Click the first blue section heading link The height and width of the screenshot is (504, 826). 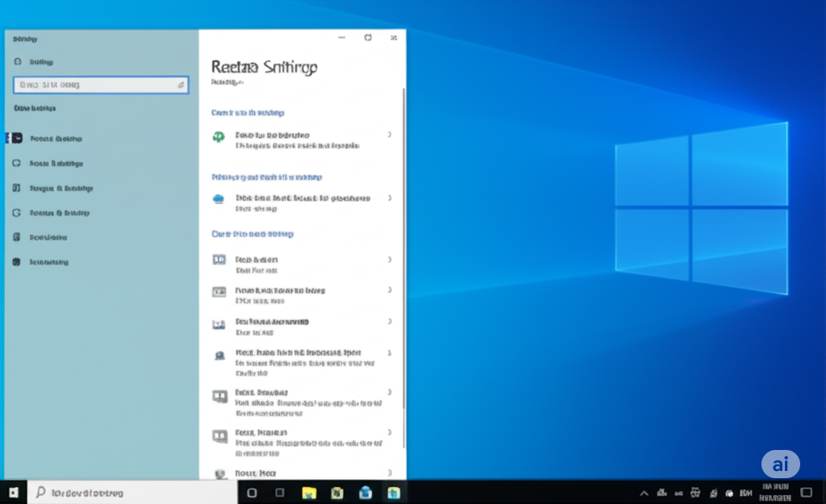coord(248,113)
